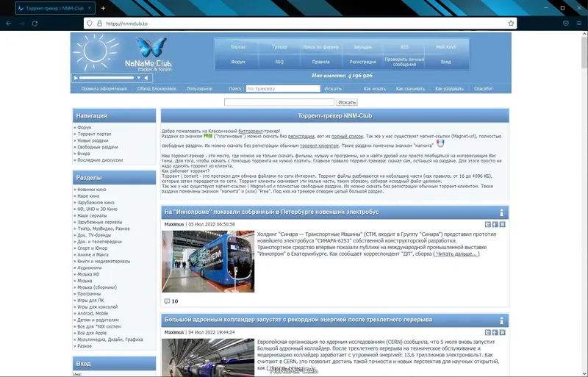
Task: Mute the header radio player speaker icon
Action: click(x=146, y=78)
